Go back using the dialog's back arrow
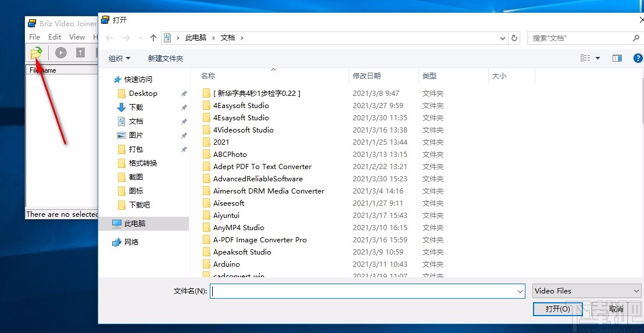This screenshot has width=644, height=333. [109, 38]
